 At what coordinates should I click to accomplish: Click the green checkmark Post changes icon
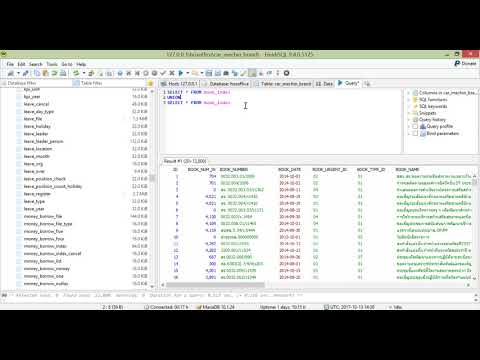coord(163,73)
